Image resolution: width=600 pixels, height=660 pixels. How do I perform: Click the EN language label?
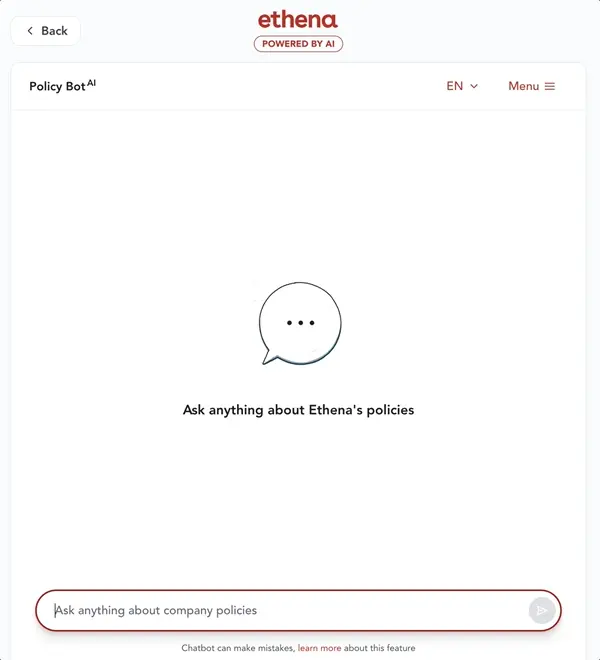click(455, 86)
